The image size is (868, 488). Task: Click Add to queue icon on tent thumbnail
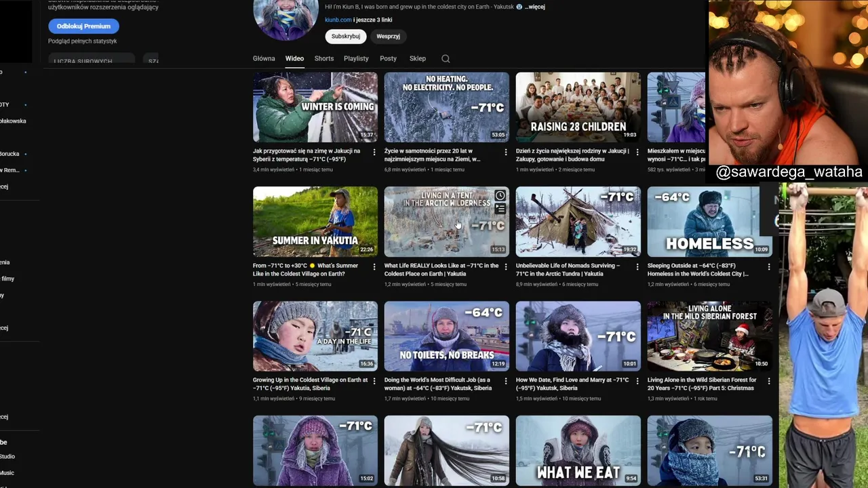coord(500,209)
